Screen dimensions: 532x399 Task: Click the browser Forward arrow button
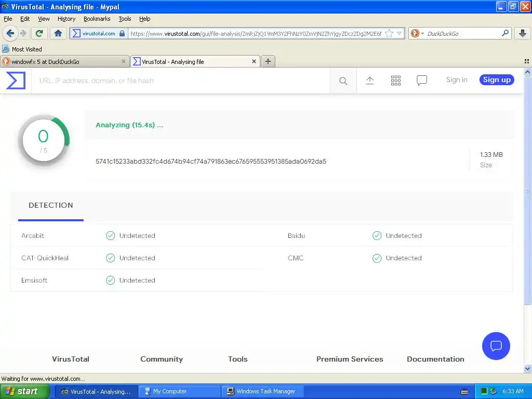click(x=23, y=33)
